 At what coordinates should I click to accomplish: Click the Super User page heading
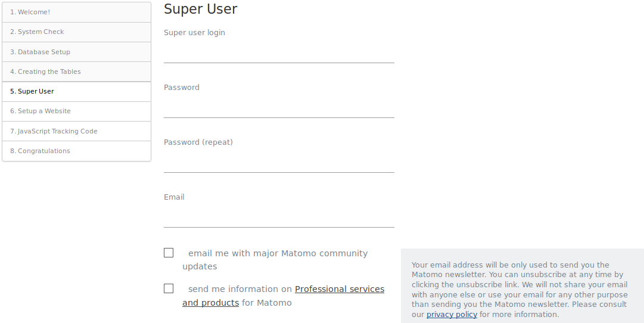click(200, 10)
